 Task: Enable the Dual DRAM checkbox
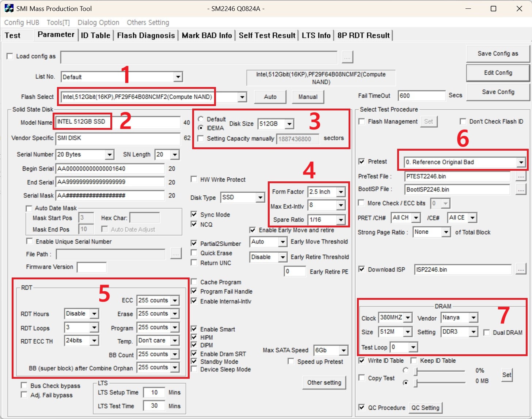(x=486, y=332)
